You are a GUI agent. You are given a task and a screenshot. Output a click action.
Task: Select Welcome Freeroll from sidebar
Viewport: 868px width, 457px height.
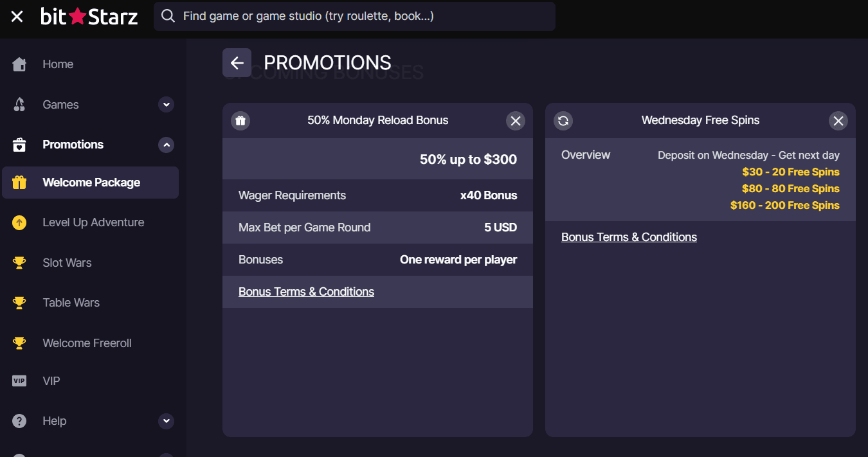click(x=87, y=343)
